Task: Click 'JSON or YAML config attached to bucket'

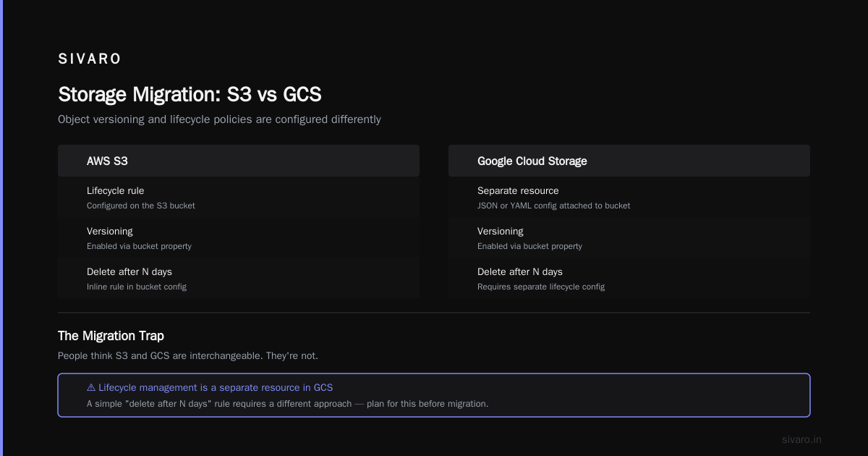Action: (x=553, y=206)
